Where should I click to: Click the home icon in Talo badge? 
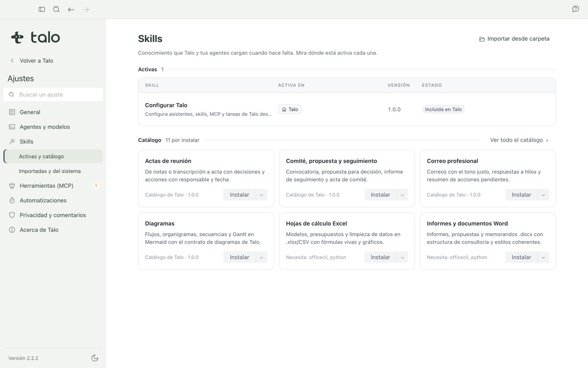[284, 109]
